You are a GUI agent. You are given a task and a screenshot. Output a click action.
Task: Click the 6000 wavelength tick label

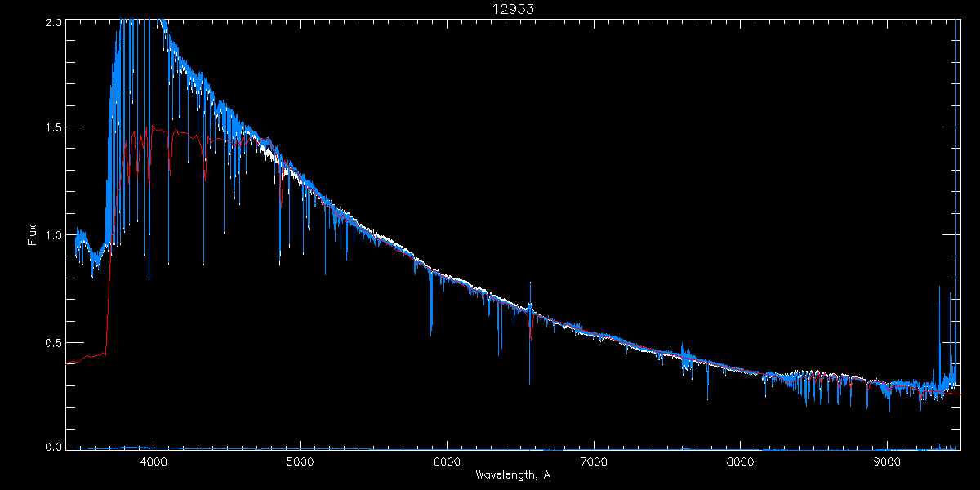click(x=447, y=462)
